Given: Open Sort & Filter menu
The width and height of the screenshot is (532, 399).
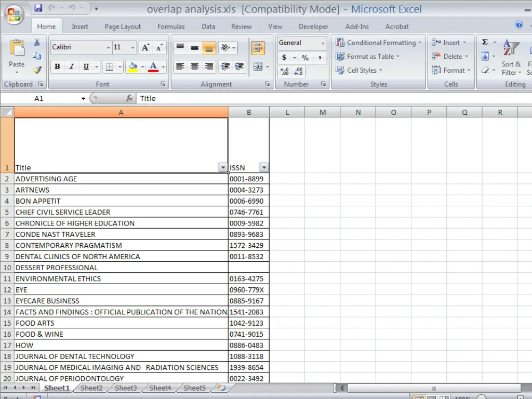Looking at the screenshot, I should click(511, 57).
